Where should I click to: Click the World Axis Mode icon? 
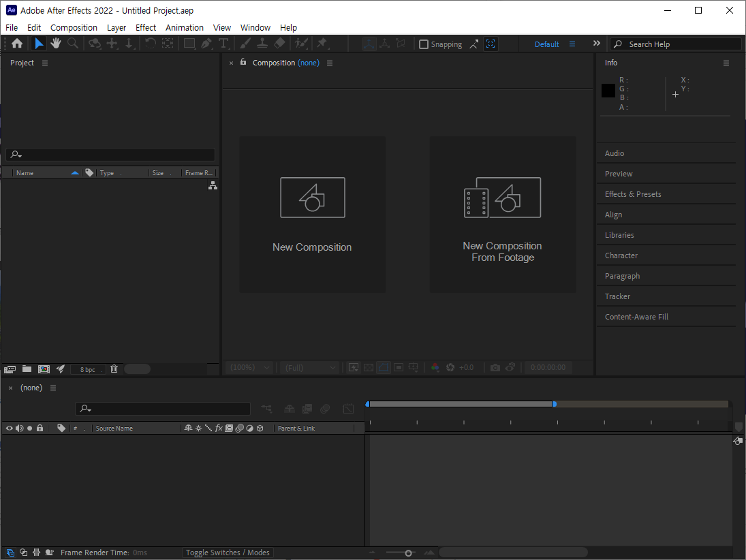tap(384, 44)
